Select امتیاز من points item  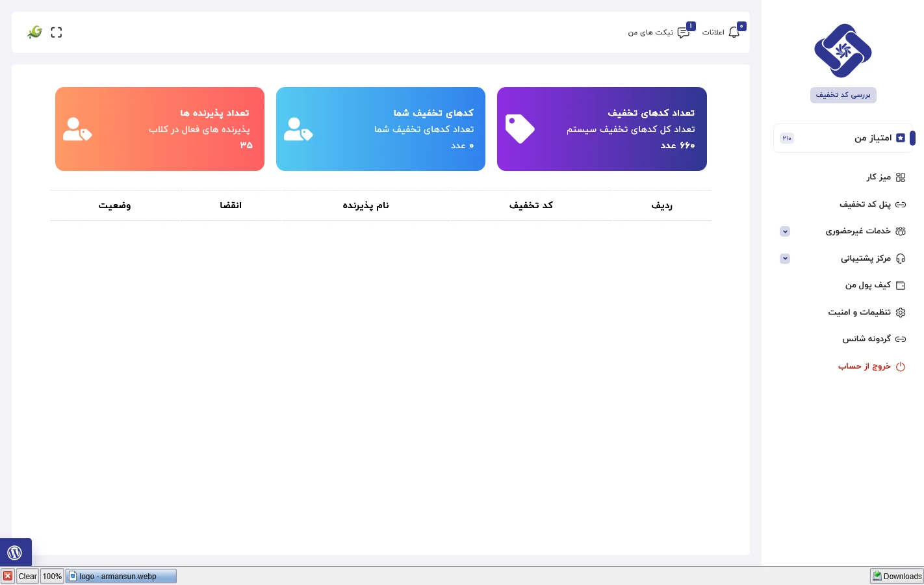pyautogui.click(x=873, y=138)
